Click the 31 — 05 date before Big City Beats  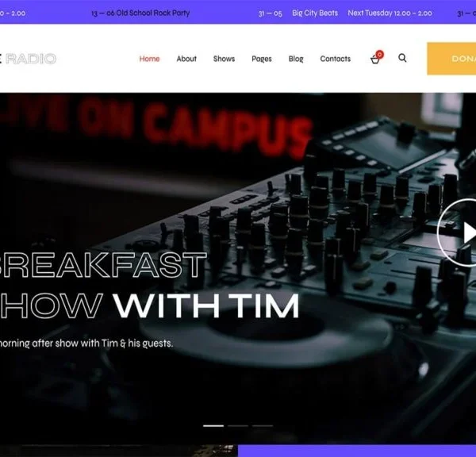pos(270,13)
